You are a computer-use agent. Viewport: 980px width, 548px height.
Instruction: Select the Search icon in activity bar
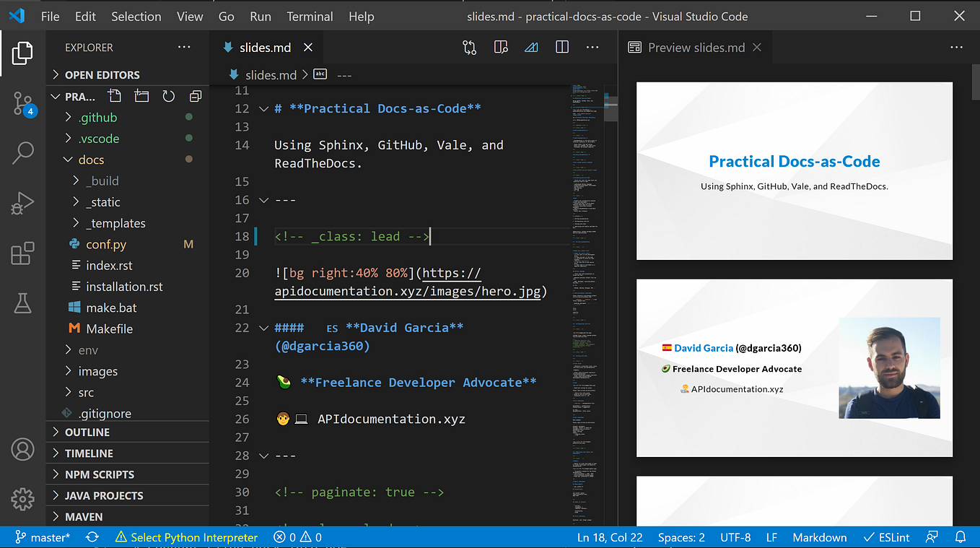pos(22,152)
